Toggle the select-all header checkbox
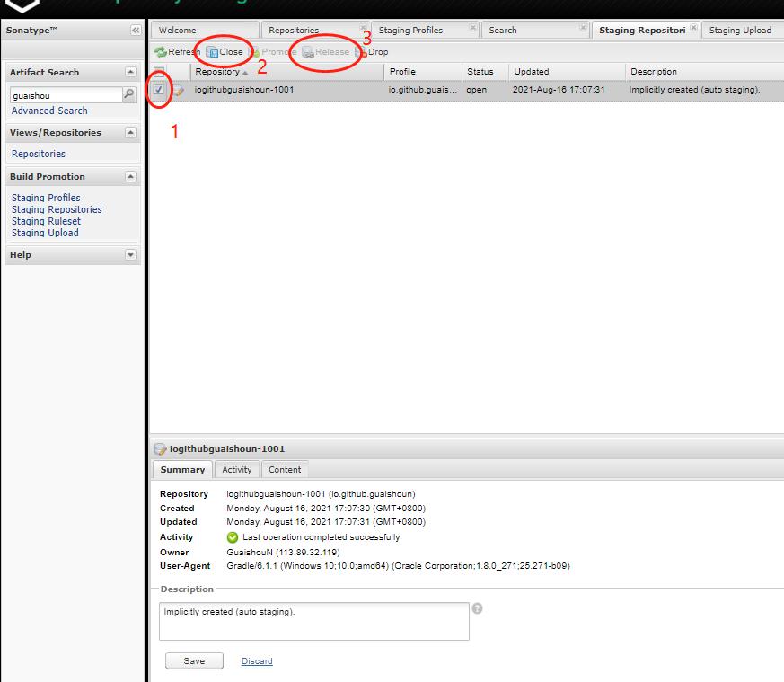 point(158,71)
